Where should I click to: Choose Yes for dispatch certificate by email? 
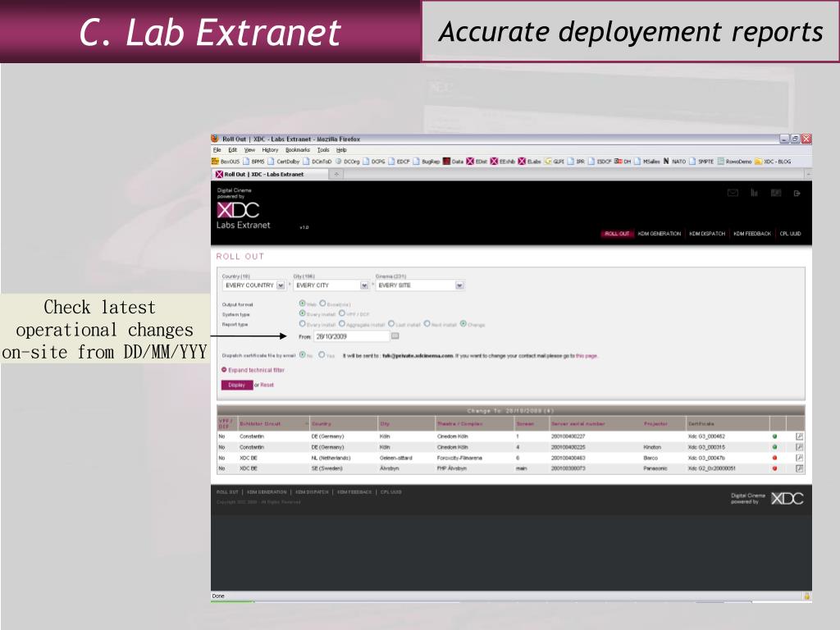322,354
